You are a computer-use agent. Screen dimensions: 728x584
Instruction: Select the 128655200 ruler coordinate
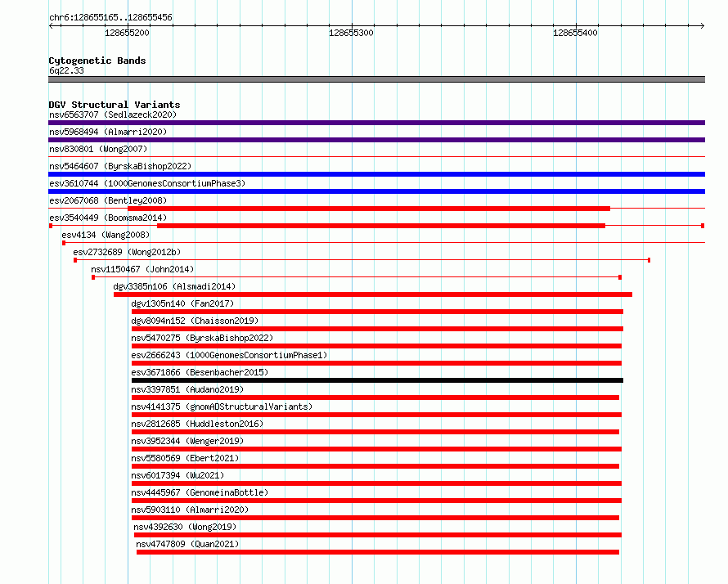coord(128,33)
